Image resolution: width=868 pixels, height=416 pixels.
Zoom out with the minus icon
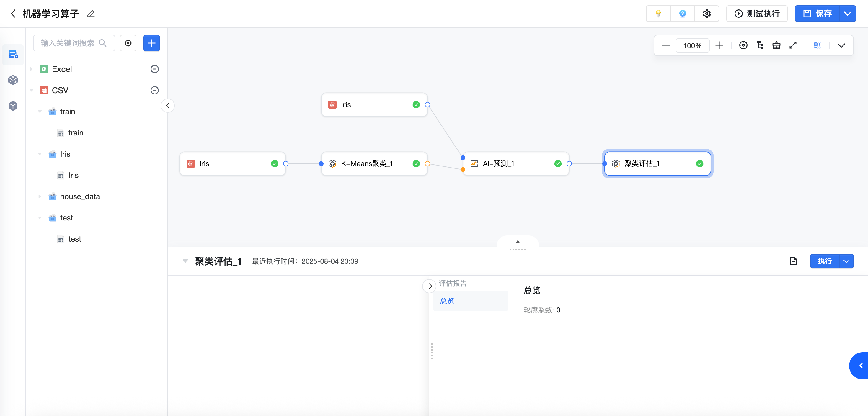pyautogui.click(x=666, y=45)
